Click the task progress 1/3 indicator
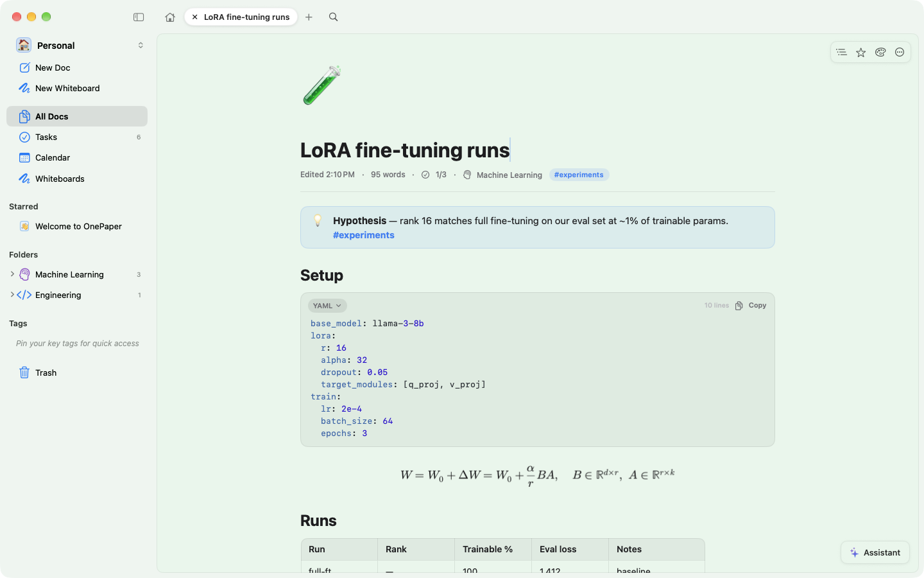The height and width of the screenshot is (578, 924). pos(434,175)
